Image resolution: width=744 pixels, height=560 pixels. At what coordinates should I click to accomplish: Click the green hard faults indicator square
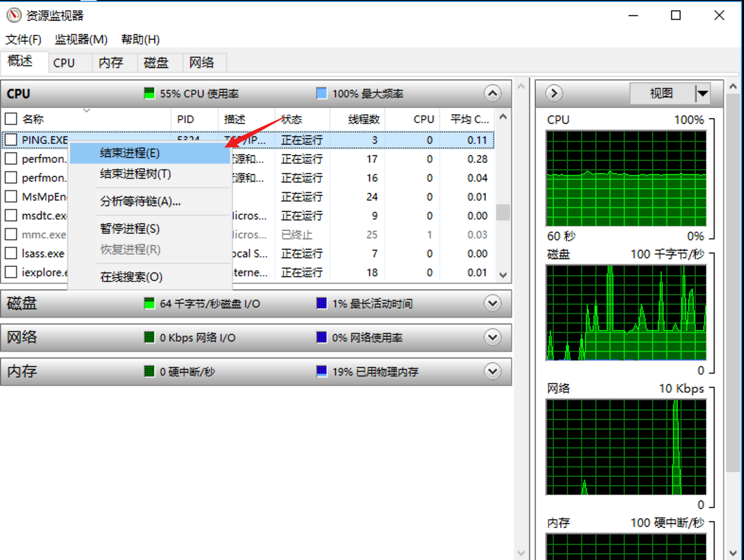pos(149,371)
